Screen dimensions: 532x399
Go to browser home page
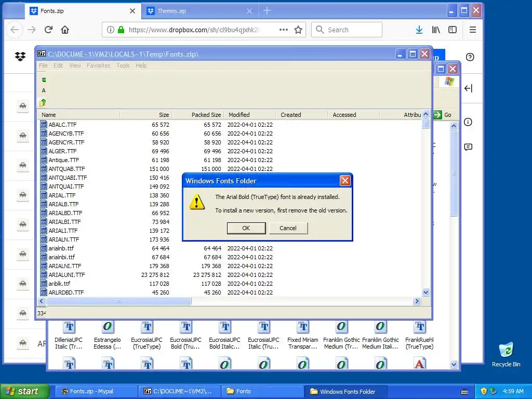65,30
